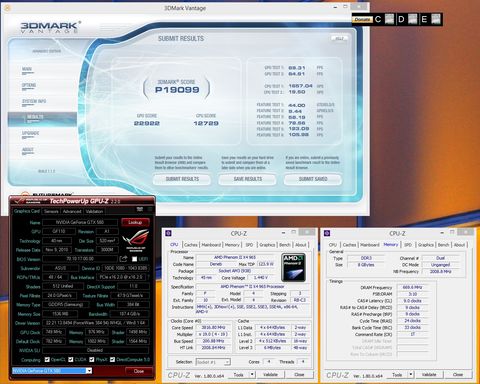Click Validate in left CPU-Z window
This screenshot has height=384, width=480.
pos(270,375)
